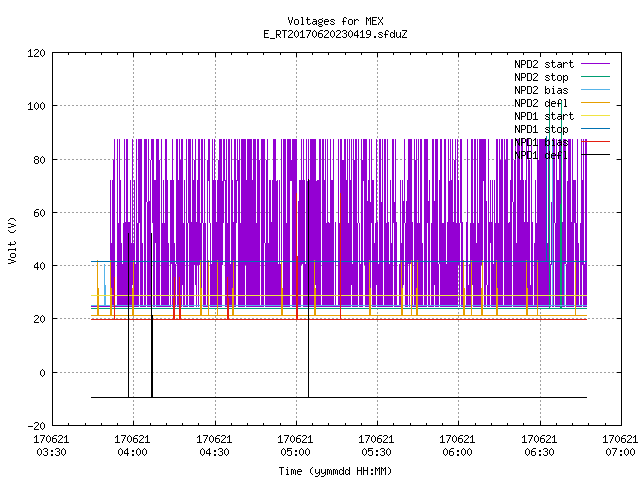Click the 'NPD2 start' legend label
This screenshot has height=480, width=640.
(544, 64)
